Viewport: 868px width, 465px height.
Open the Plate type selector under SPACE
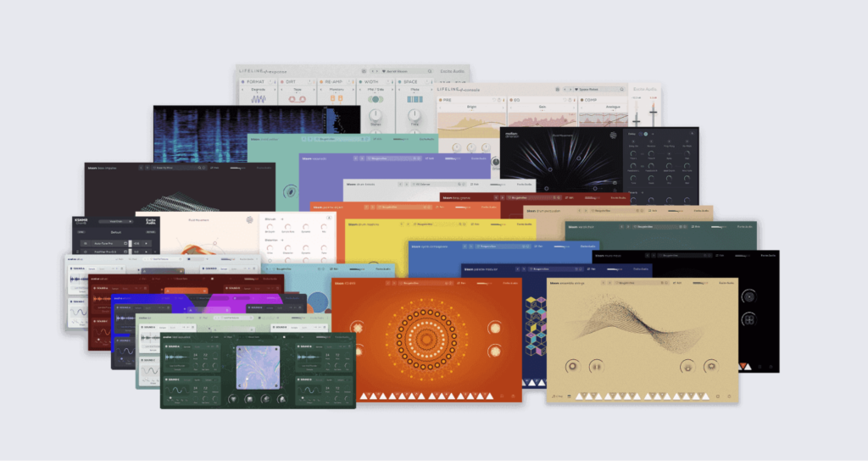coord(415,89)
